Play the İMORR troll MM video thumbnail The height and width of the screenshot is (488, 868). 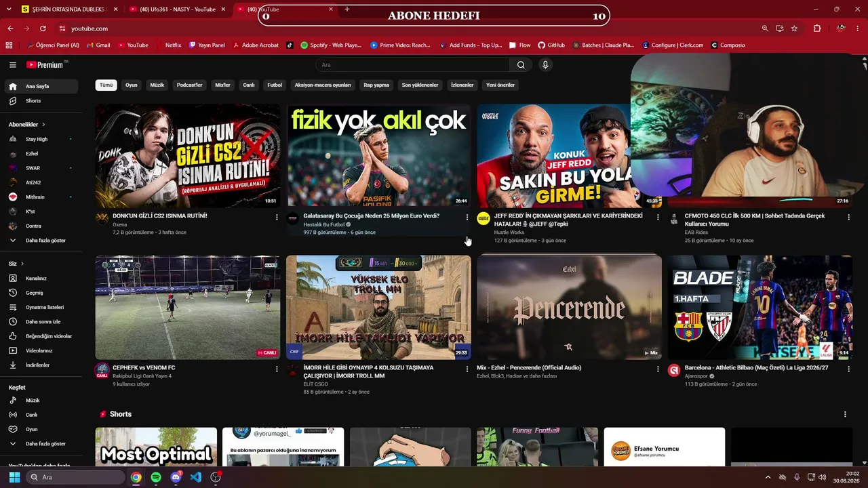[378, 307]
